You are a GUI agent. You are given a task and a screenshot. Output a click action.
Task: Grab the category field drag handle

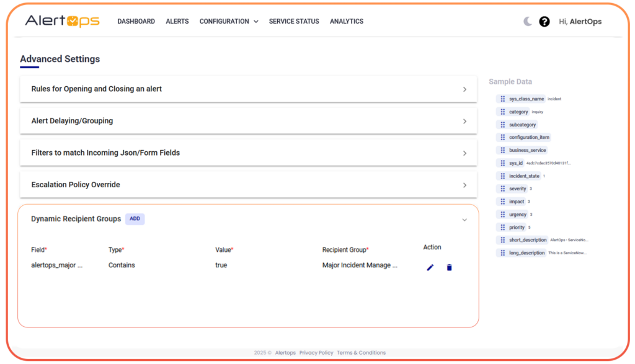coord(502,112)
